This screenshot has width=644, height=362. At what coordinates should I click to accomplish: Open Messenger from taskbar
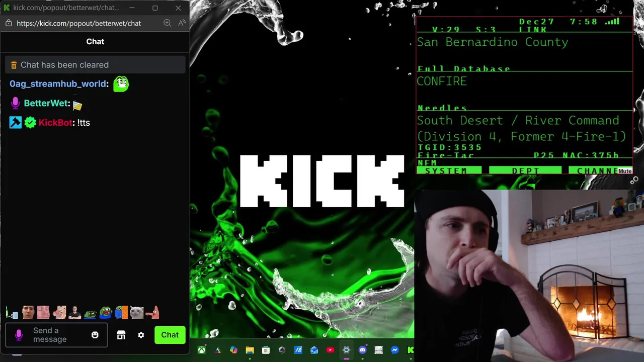394,350
